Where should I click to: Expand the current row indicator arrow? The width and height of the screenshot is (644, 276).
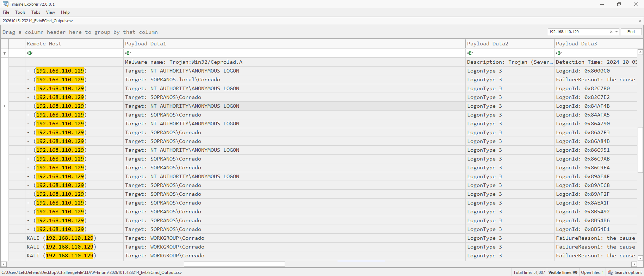5,106
